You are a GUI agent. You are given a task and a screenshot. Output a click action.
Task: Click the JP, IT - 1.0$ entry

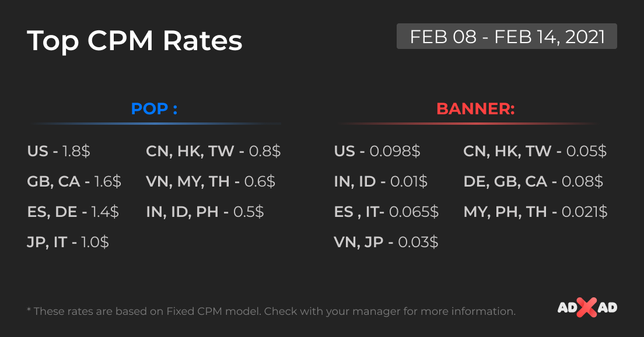[68, 242]
